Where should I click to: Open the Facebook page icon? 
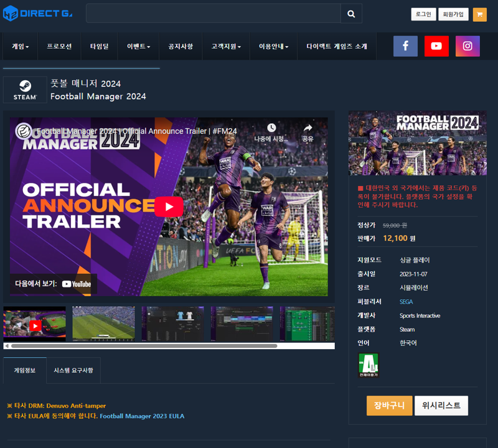(x=405, y=46)
